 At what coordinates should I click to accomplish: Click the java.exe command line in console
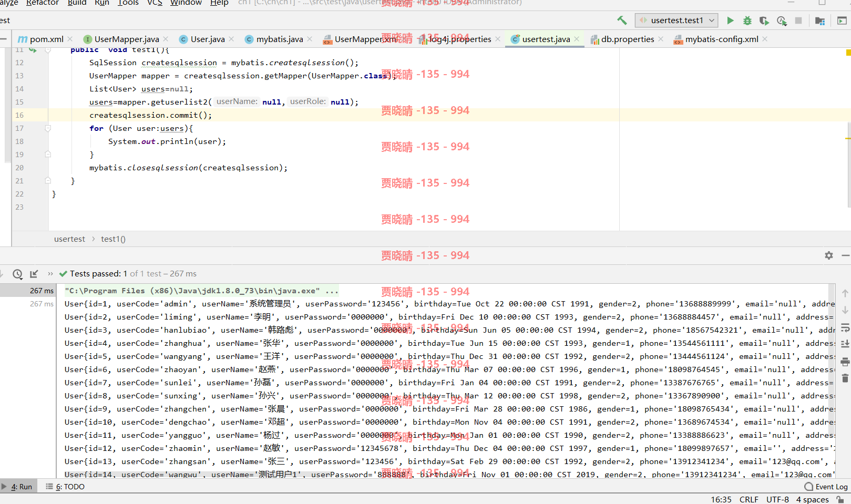(201, 291)
